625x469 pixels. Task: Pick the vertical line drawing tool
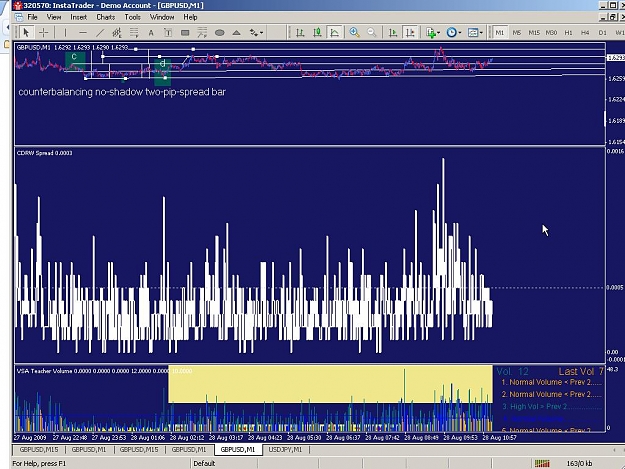[x=65, y=33]
